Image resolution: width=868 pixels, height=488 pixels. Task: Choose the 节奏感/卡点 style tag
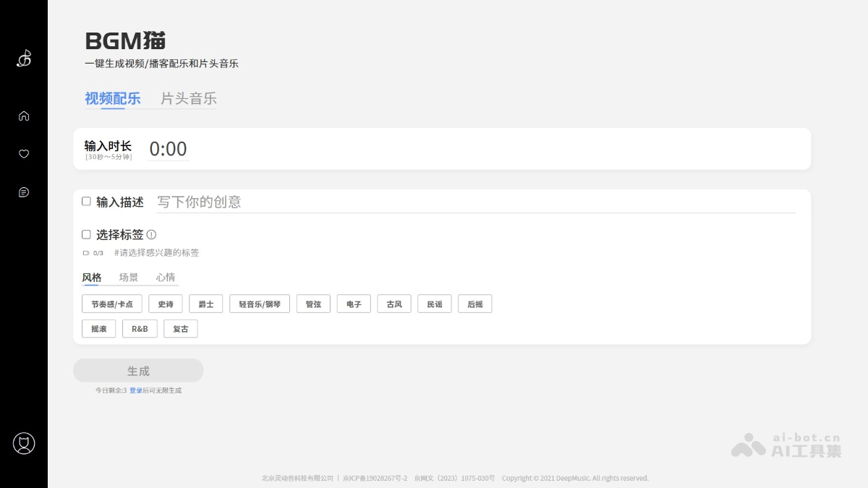coord(112,304)
